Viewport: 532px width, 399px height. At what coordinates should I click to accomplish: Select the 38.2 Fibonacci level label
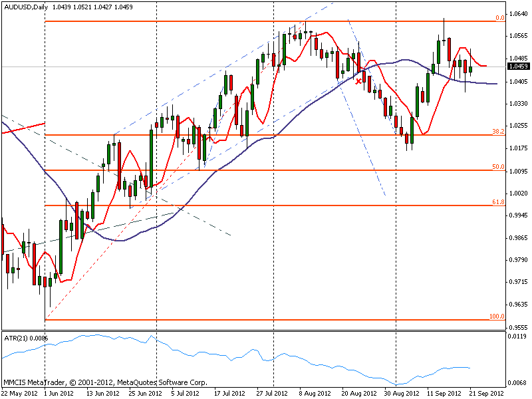click(x=498, y=131)
